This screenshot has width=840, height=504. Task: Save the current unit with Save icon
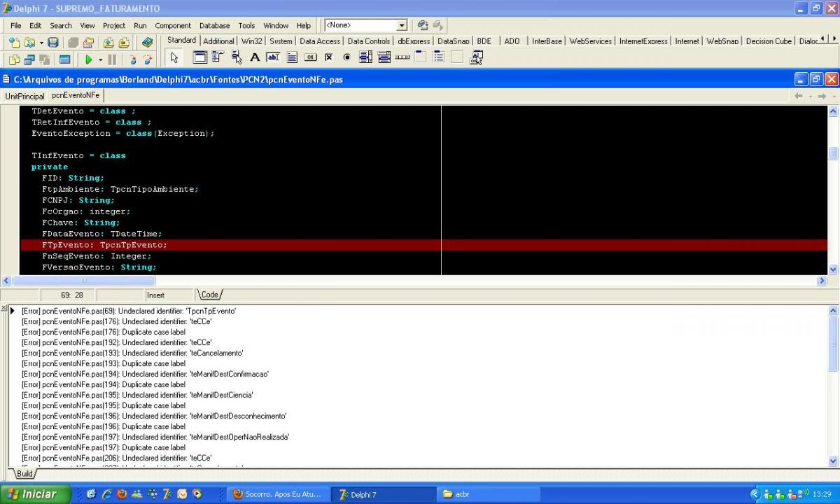(53, 42)
